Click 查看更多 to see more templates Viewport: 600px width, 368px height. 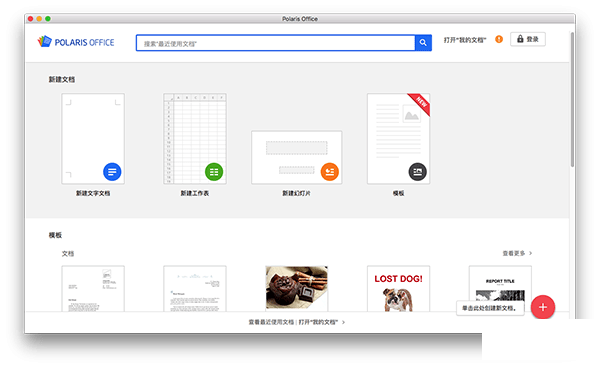(514, 253)
